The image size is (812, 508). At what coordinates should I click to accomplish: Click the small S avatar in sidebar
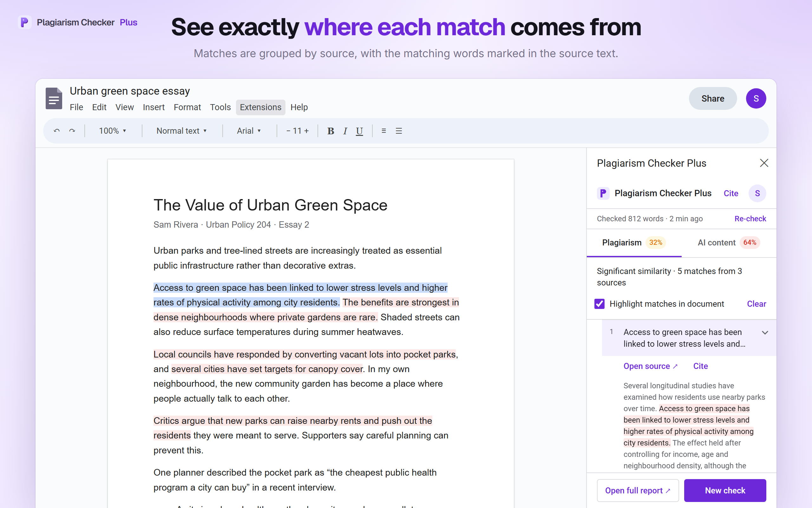(x=757, y=193)
